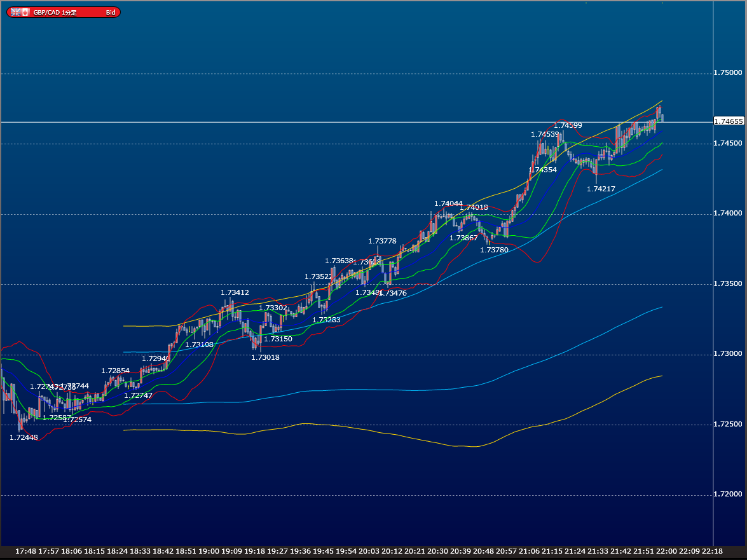
Task: Click the 1.72747 price annotation
Action: [x=138, y=396]
